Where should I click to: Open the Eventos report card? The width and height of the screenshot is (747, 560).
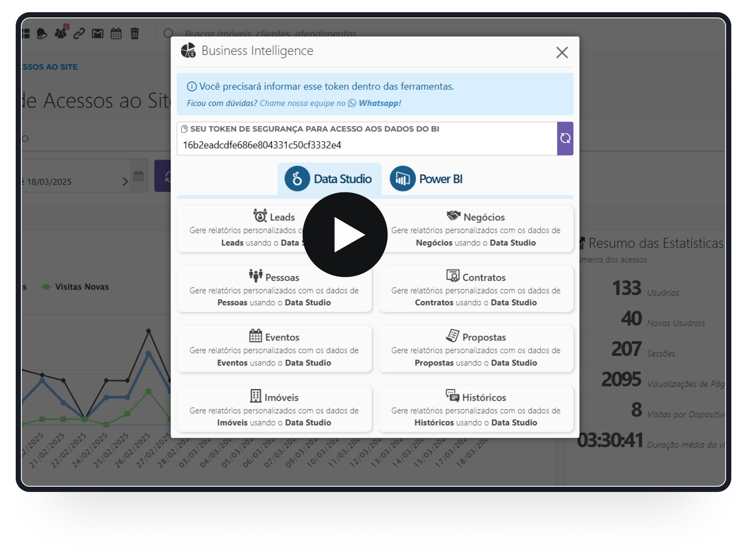tap(274, 349)
